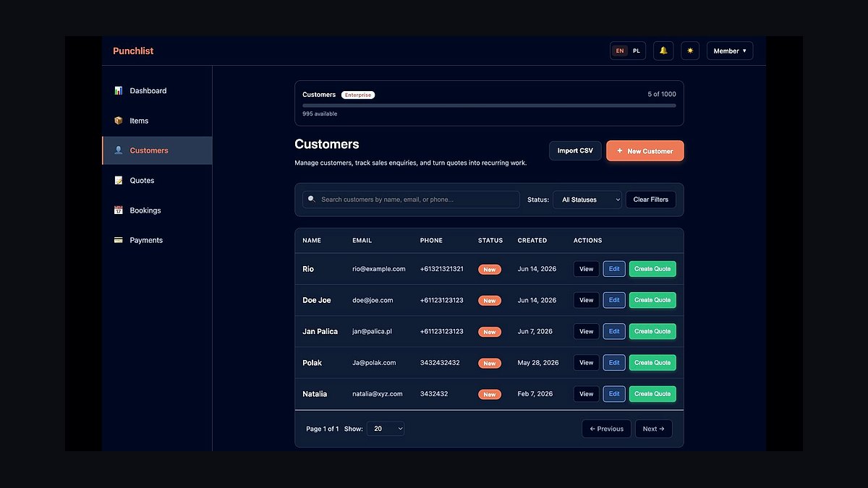Click the Payments card icon in sidebar
Image resolution: width=868 pixels, height=488 pixels.
(119, 240)
